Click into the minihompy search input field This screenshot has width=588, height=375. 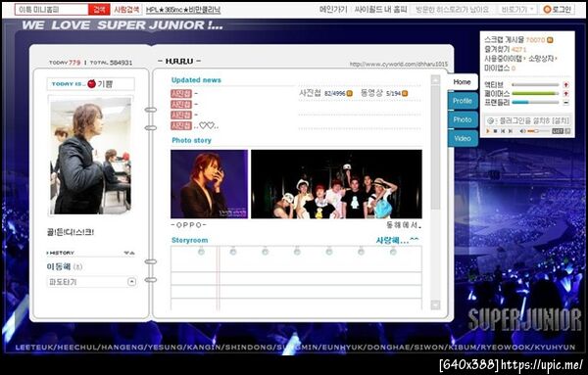tap(52, 10)
